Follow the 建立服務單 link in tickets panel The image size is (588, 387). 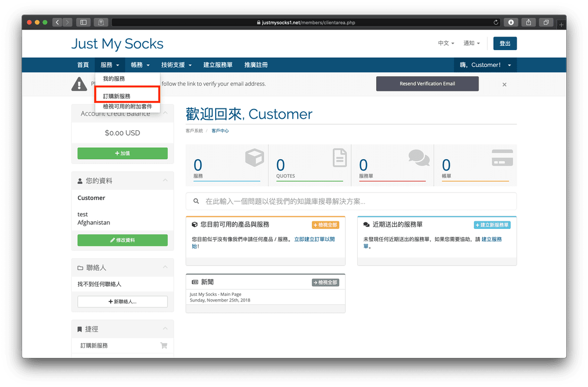(x=492, y=239)
